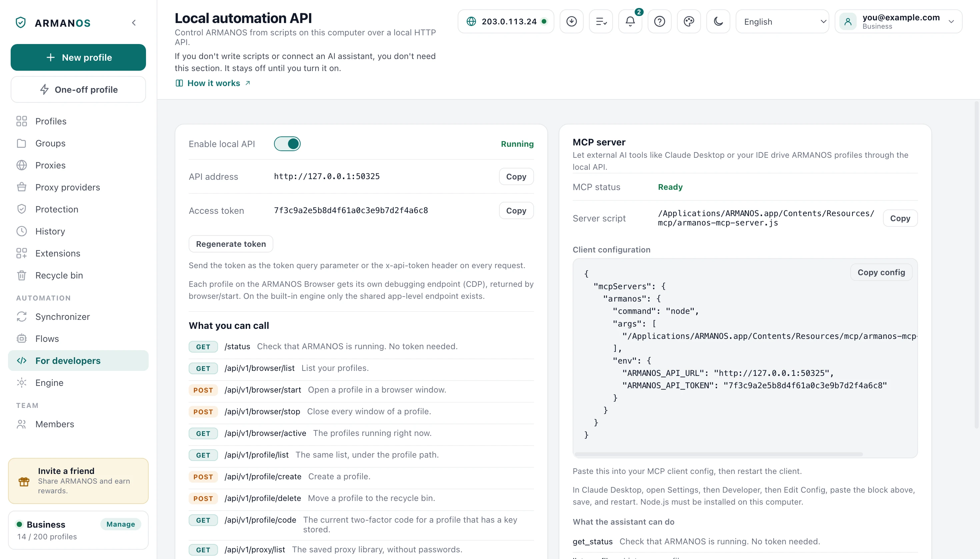Open the English language dropdown
The image size is (980, 559).
782,21
